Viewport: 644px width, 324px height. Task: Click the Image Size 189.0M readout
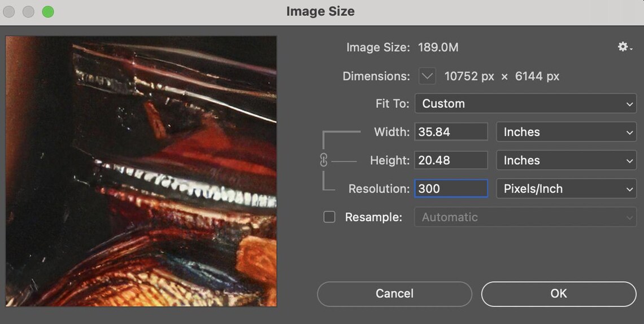[438, 47]
